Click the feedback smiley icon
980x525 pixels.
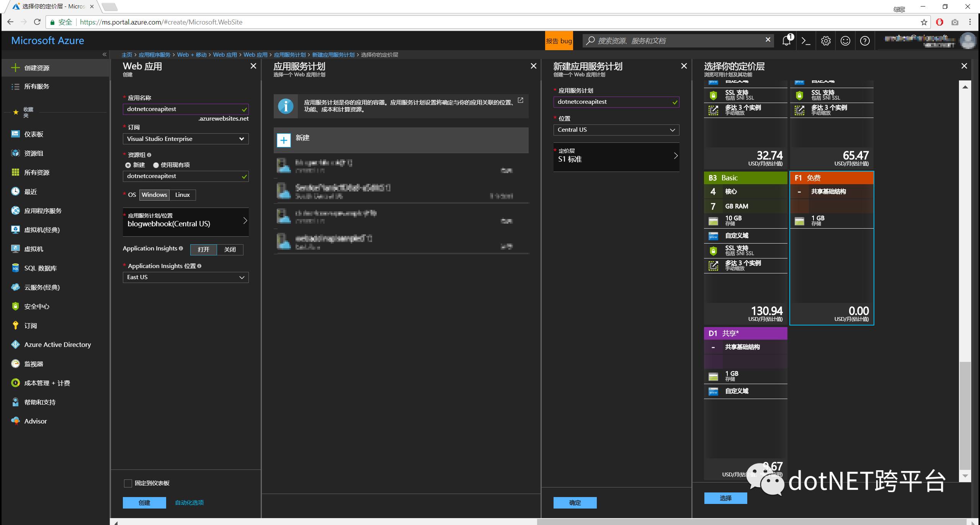pyautogui.click(x=845, y=41)
